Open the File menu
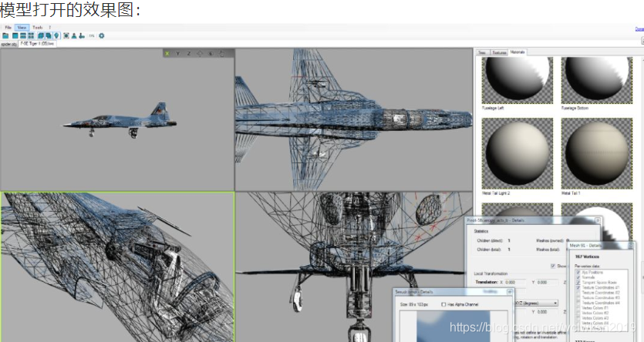This screenshot has height=342, width=644. coord(8,28)
